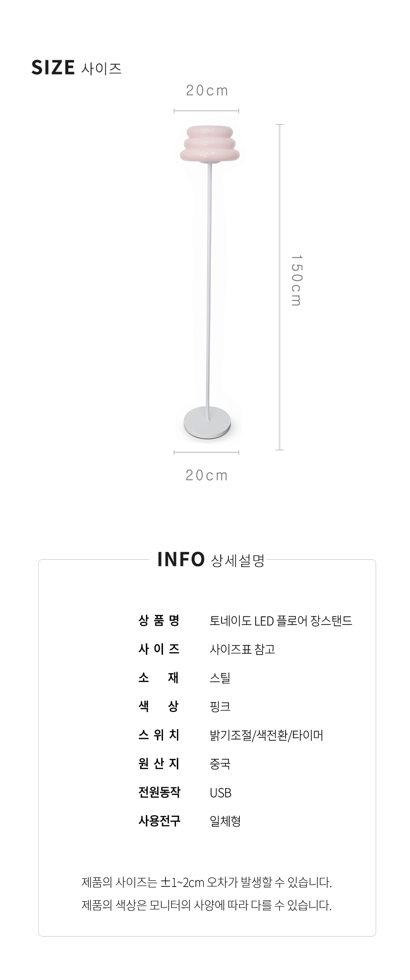
Task: Click the 색상 value 핑크
Action: pos(220,707)
